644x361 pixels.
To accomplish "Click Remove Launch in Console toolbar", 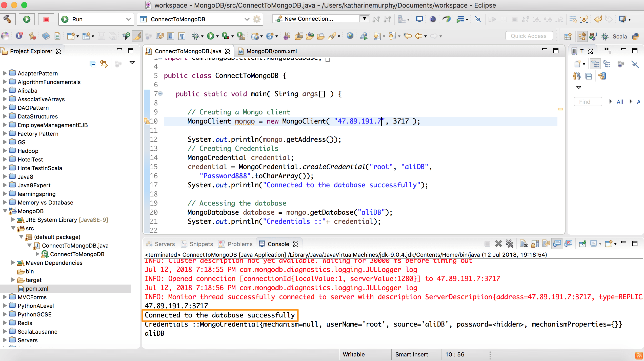I will 498,244.
